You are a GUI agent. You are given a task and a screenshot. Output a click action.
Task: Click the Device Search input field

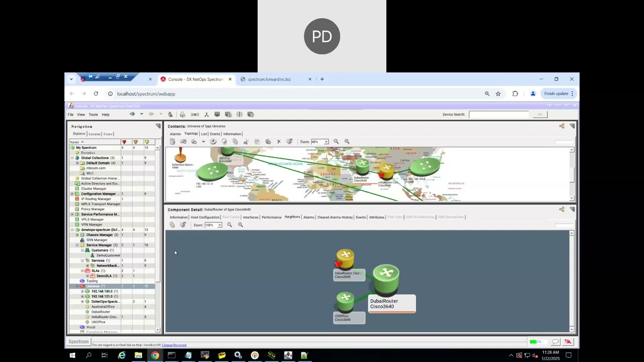coord(499,115)
